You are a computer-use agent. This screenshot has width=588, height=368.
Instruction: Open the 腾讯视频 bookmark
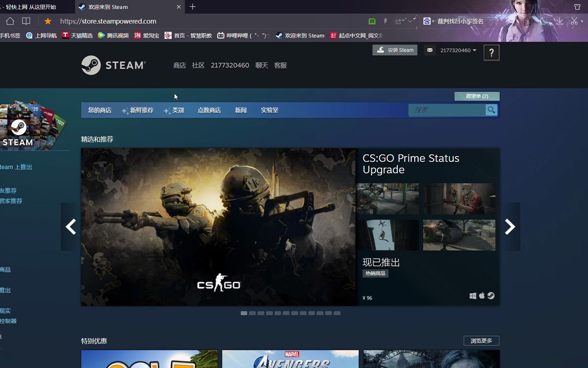pyautogui.click(x=113, y=35)
